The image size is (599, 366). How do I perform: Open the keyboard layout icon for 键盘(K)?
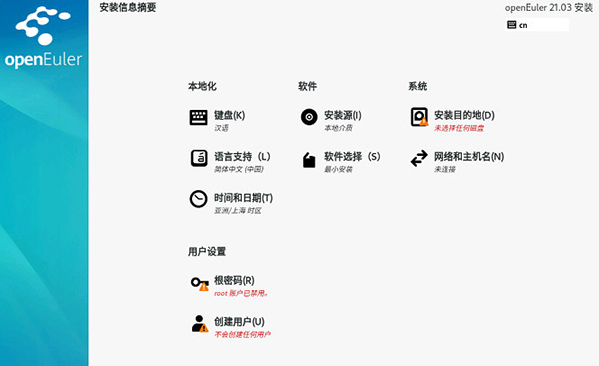tap(198, 117)
